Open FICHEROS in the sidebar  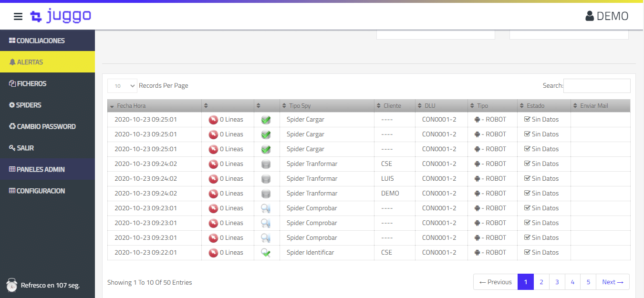47,83
